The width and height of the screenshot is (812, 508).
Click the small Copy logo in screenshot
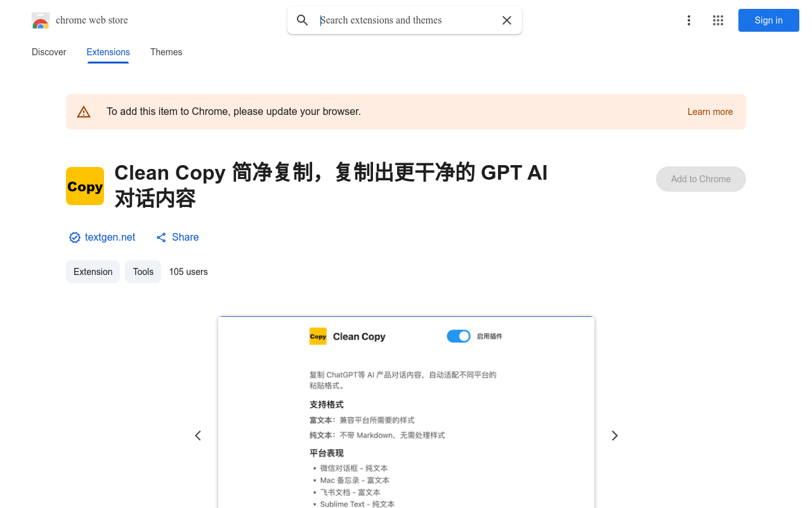[318, 337]
